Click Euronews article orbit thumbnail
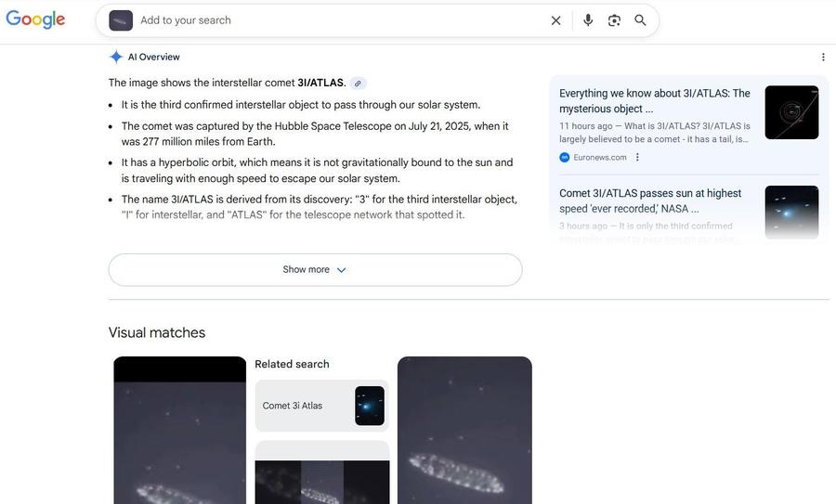This screenshot has height=504, width=836. tap(791, 112)
